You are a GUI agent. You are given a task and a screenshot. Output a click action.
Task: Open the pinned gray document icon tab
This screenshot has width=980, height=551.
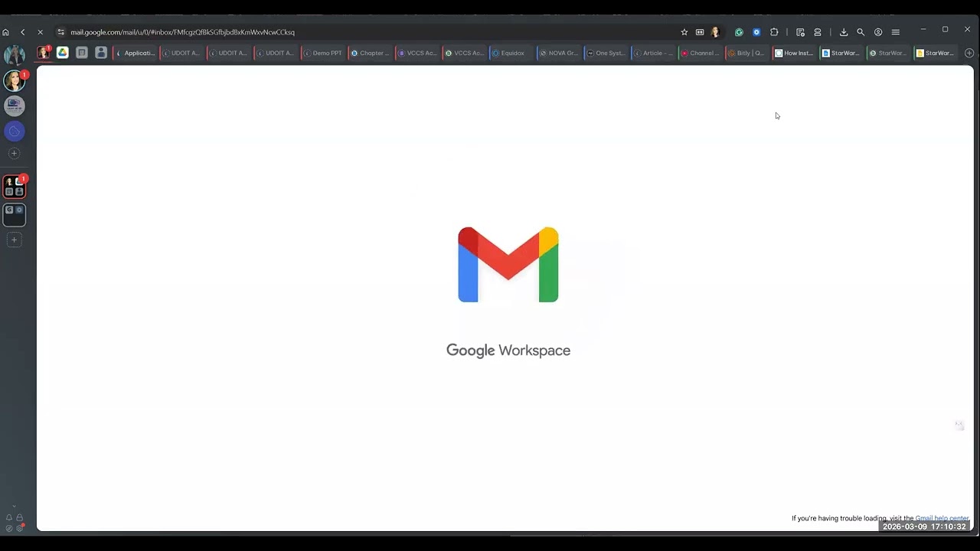coord(82,53)
